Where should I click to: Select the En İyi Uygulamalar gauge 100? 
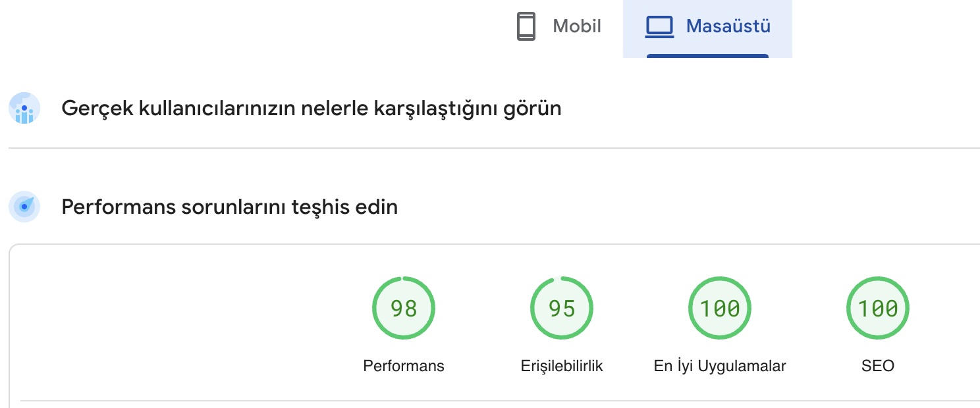tap(720, 308)
